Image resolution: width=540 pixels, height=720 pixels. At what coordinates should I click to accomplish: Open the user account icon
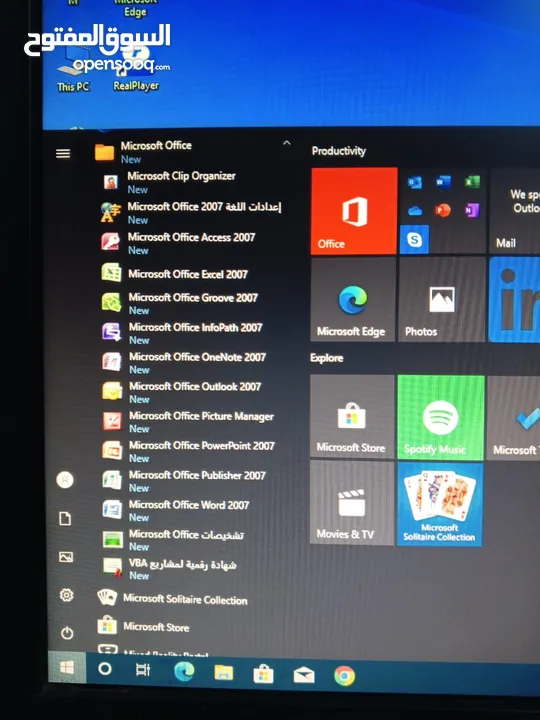(65, 480)
